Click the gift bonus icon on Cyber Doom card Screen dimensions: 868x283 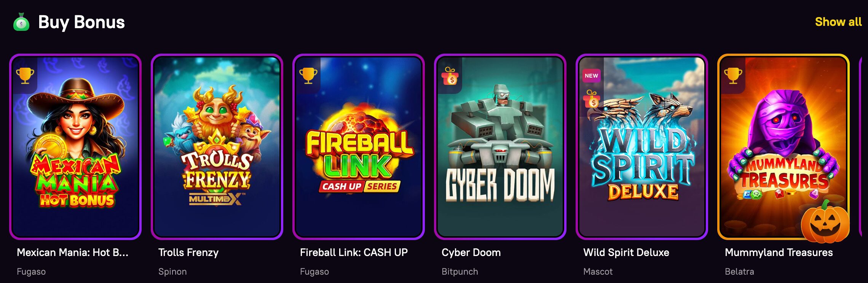(x=450, y=76)
